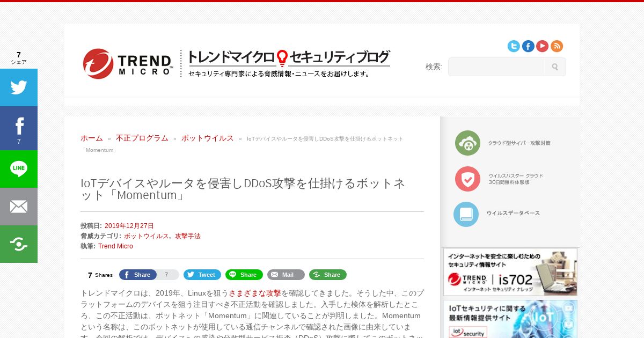
Task: Open the is702 security info banner
Action: [510, 272]
